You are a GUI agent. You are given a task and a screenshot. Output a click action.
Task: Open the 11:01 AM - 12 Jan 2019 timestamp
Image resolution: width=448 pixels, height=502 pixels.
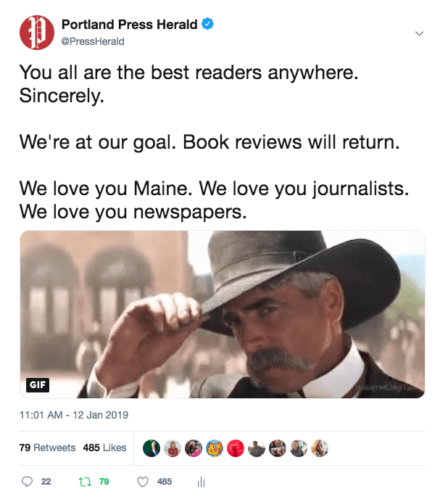tap(74, 415)
